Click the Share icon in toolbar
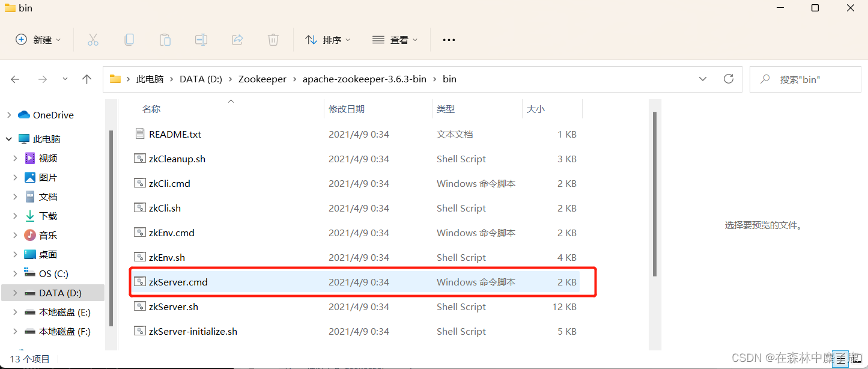The width and height of the screenshot is (868, 369). pos(237,40)
